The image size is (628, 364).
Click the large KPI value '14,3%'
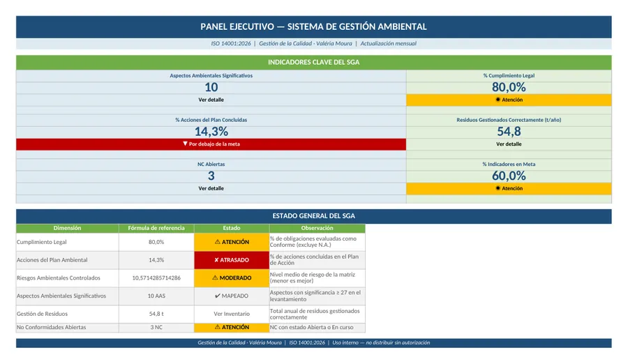(211, 132)
